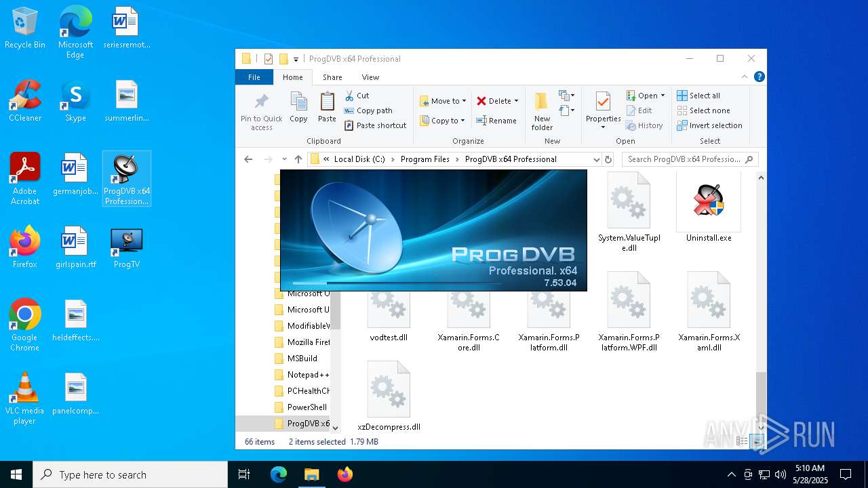This screenshot has height=488, width=868.
Task: Select the MSBuild folder in navigation tree
Action: point(302,359)
